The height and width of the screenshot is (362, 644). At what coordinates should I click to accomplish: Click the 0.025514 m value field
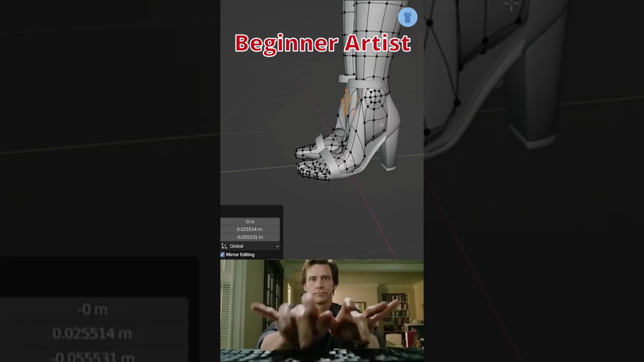click(x=250, y=229)
